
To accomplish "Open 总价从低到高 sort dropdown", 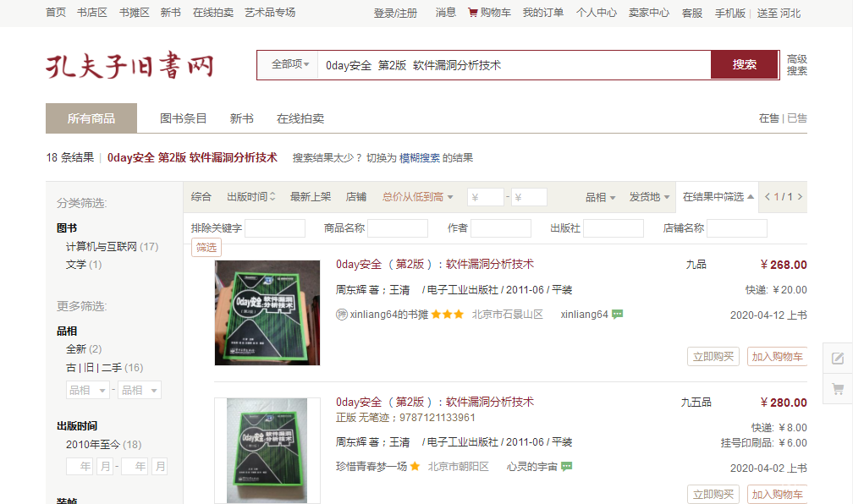I will click(x=417, y=197).
